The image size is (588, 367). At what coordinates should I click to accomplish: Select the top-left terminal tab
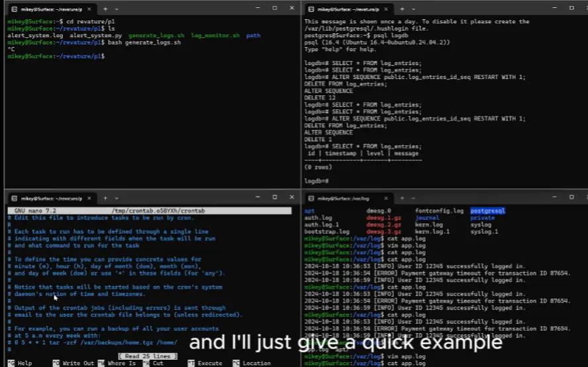[x=52, y=9]
